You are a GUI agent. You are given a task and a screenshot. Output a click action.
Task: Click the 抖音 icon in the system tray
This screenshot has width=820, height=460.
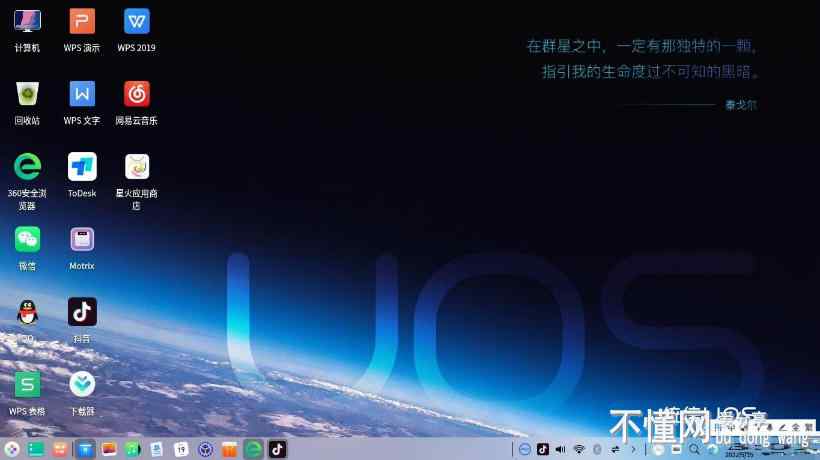tap(543, 449)
